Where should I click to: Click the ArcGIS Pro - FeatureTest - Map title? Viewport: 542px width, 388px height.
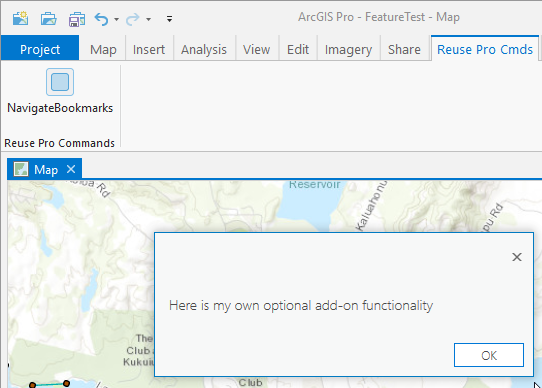pyautogui.click(x=379, y=17)
